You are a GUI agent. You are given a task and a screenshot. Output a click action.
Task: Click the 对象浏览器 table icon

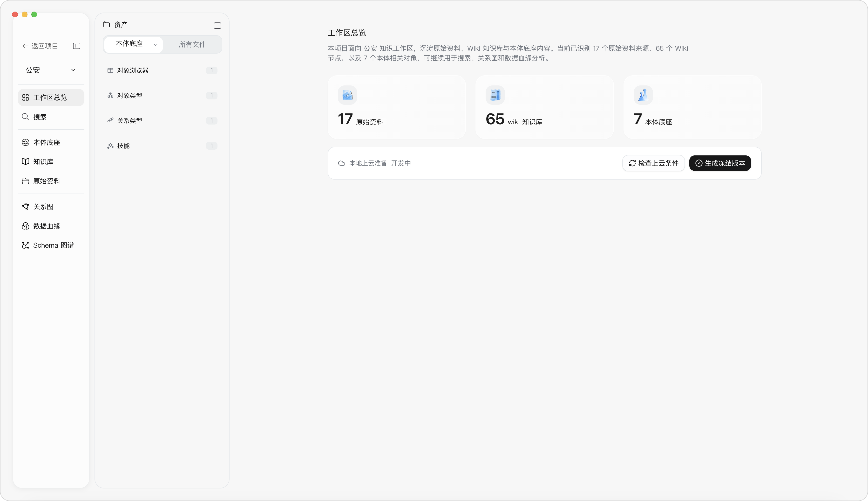coord(110,70)
